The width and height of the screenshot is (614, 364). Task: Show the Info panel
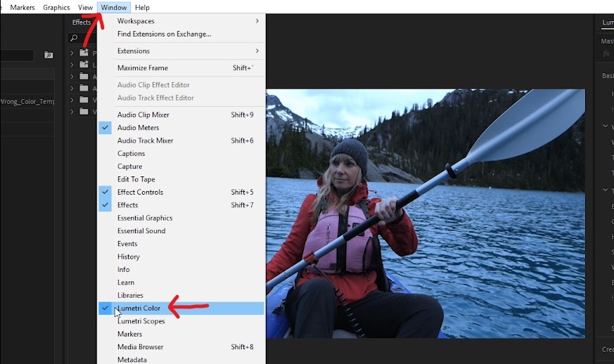181,269
